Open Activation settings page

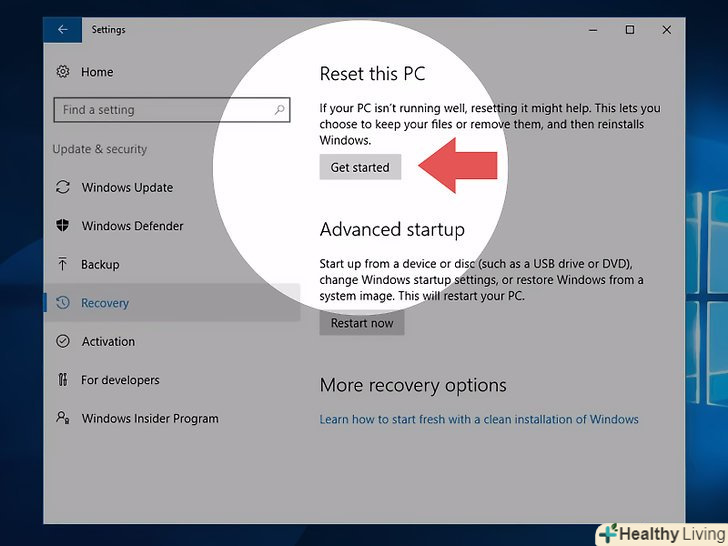(108, 342)
